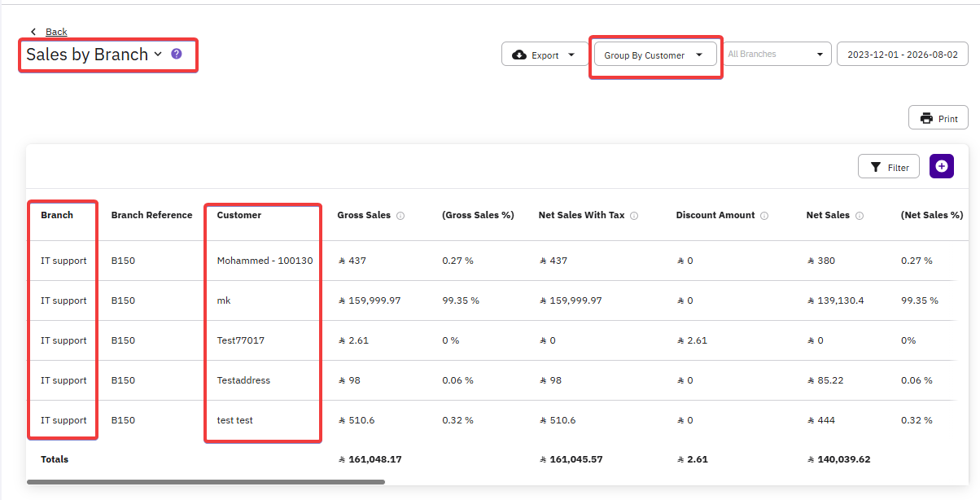Click net sales 380 in Mohammed row
This screenshot has width=980, height=500.
coord(821,261)
